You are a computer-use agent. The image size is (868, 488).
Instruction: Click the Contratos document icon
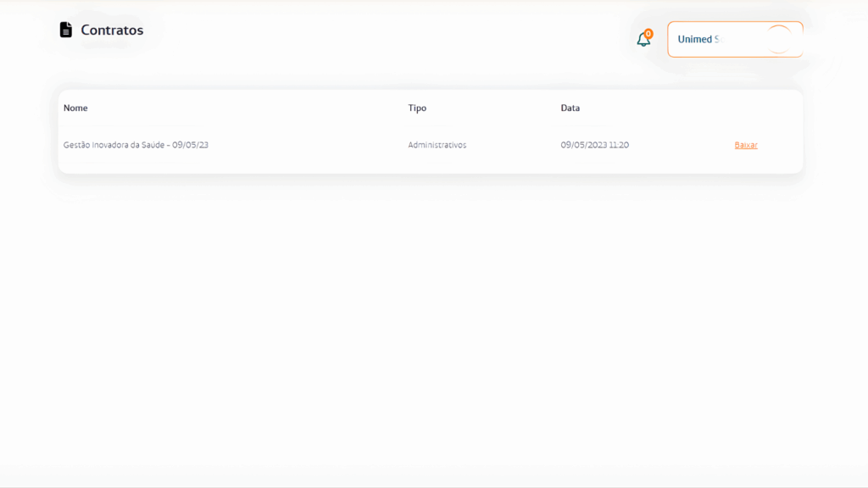pyautogui.click(x=66, y=30)
